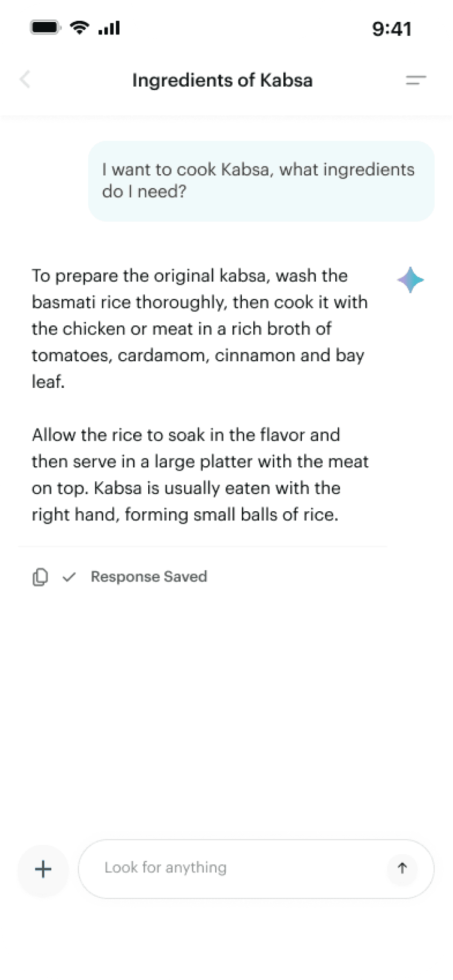Go back using the left chevron
The height and width of the screenshot is (980, 453).
pos(25,79)
